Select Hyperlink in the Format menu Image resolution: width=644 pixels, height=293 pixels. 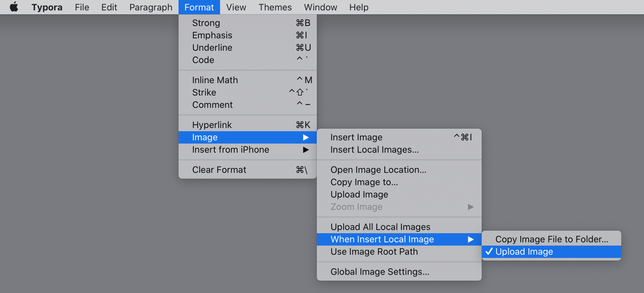212,125
